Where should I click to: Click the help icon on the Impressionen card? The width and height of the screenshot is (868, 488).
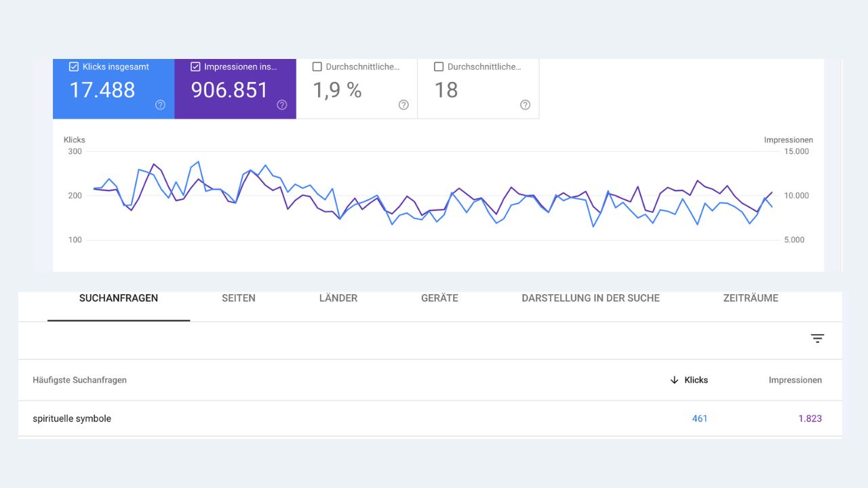point(281,104)
